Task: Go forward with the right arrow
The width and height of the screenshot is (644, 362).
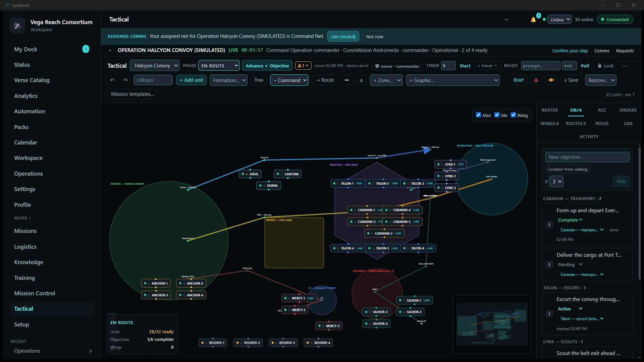Action: (x=519, y=19)
